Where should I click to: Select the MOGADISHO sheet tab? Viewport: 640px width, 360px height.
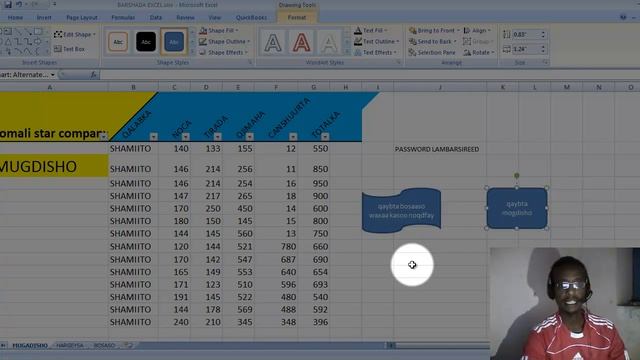30,345
